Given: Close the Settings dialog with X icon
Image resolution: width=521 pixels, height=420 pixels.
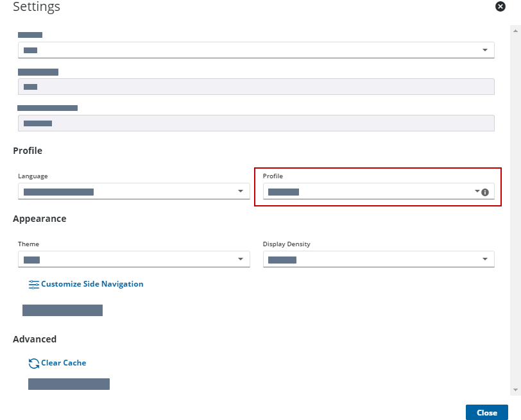Looking at the screenshot, I should [x=500, y=6].
